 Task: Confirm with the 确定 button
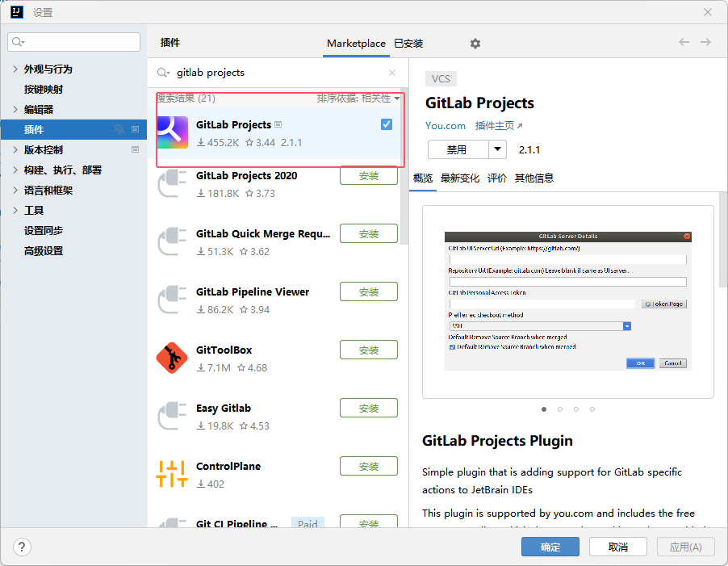550,547
